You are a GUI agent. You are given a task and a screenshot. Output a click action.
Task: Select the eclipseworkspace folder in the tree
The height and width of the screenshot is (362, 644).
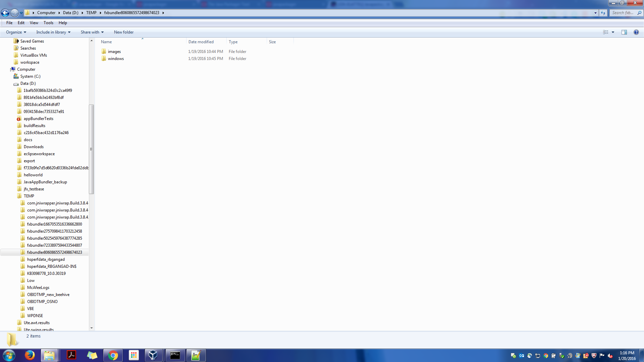(x=39, y=154)
